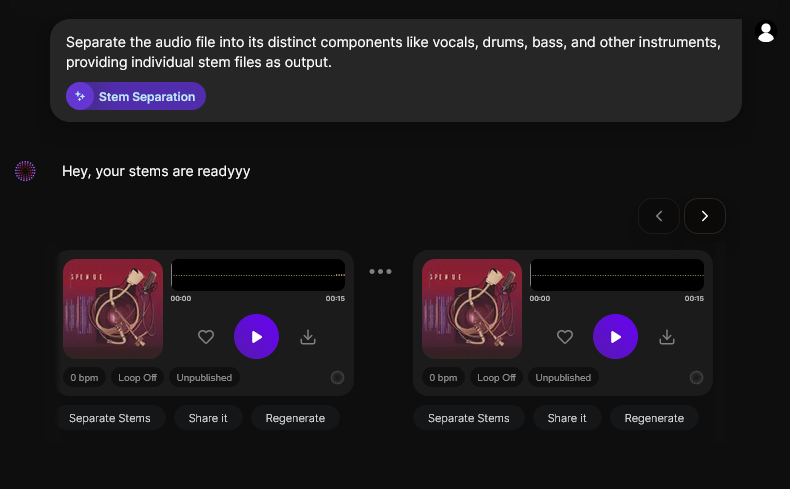Viewport: 790px width, 489px height.
Task: Toggle Unpublished status on second track
Action: [x=563, y=378]
